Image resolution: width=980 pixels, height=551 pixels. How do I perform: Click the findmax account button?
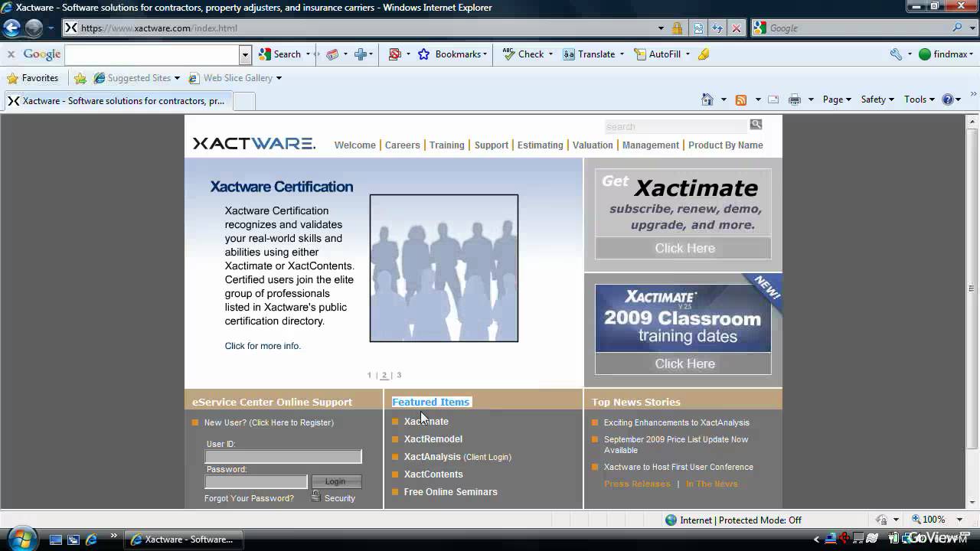944,54
